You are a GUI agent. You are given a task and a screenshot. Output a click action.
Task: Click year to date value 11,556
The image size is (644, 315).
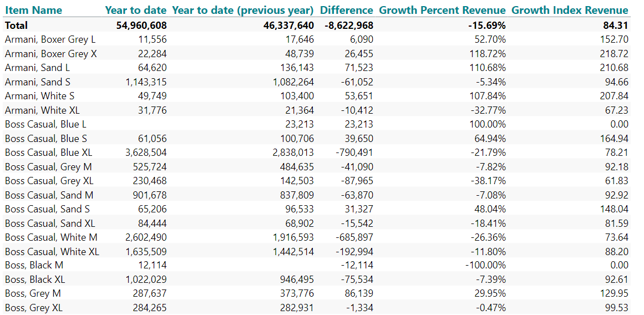pyautogui.click(x=153, y=40)
